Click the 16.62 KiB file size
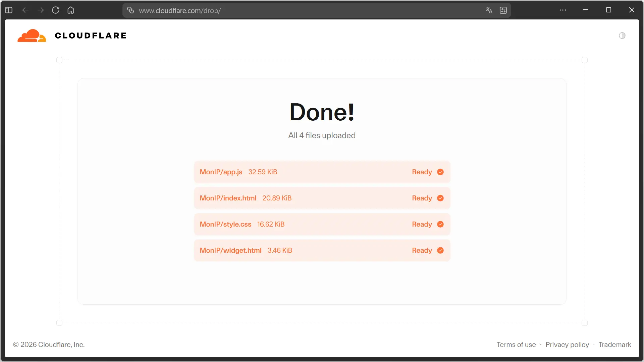Viewport: 644px width, 362px height. click(271, 224)
